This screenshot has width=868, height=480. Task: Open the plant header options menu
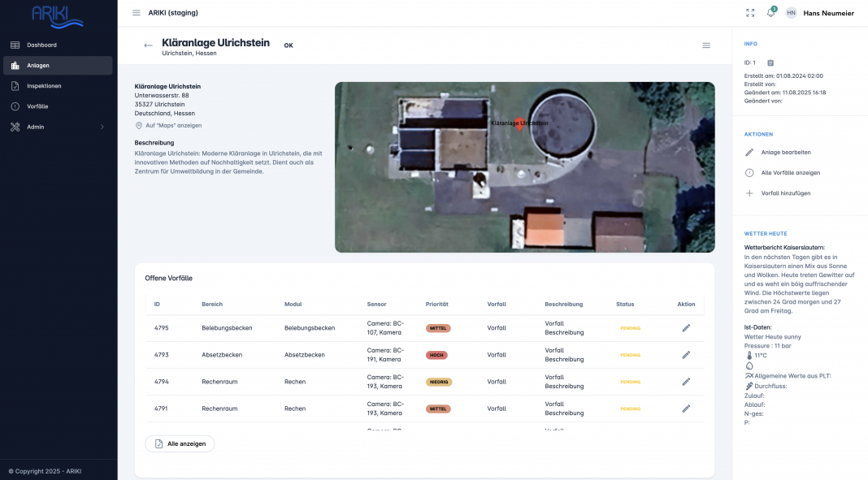coord(706,45)
